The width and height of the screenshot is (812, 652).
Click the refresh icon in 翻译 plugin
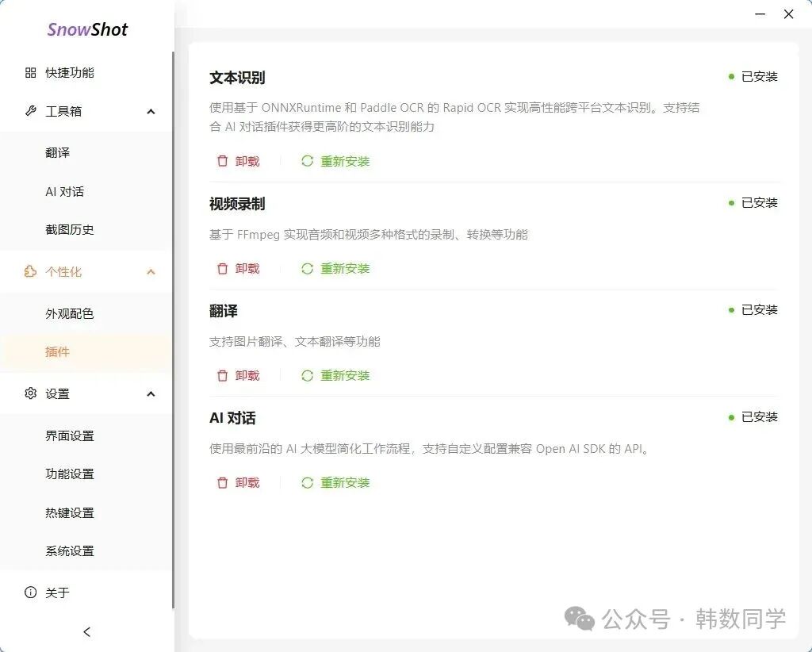307,375
